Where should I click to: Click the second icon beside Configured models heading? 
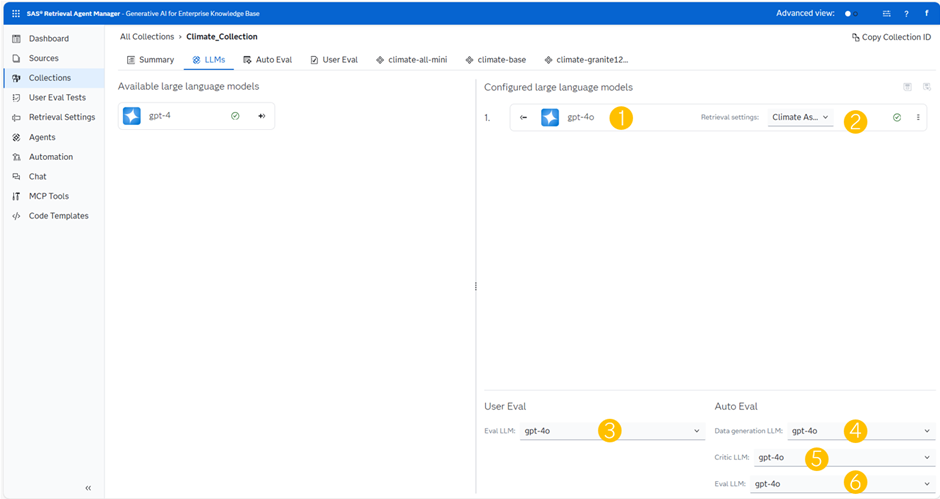(927, 87)
